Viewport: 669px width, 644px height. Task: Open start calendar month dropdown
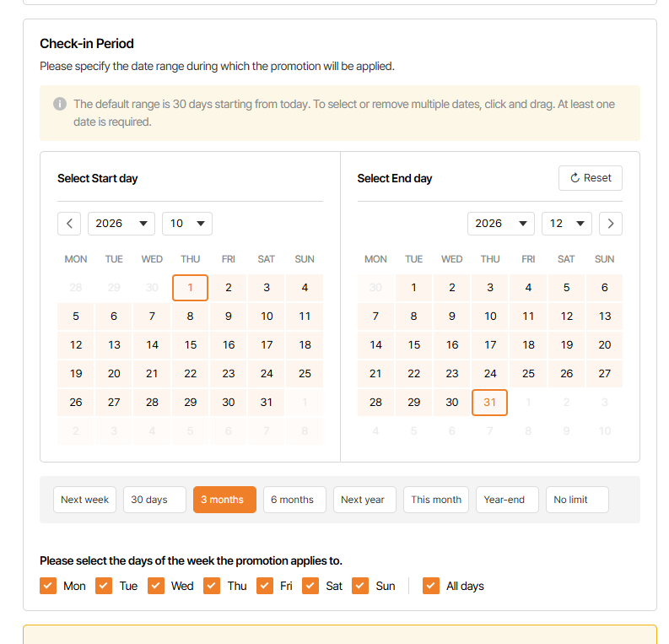tap(187, 224)
